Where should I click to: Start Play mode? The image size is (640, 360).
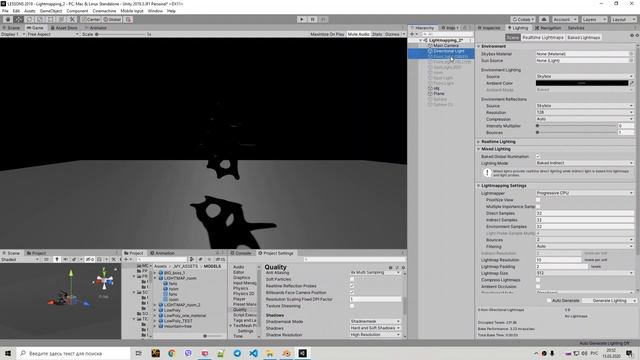(302, 19)
